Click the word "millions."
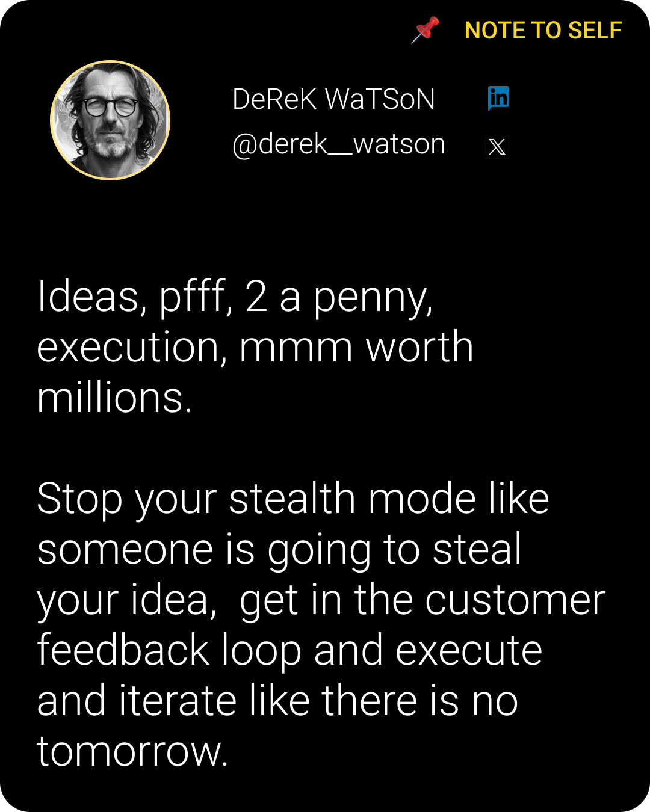650x812 pixels. pos(114,398)
